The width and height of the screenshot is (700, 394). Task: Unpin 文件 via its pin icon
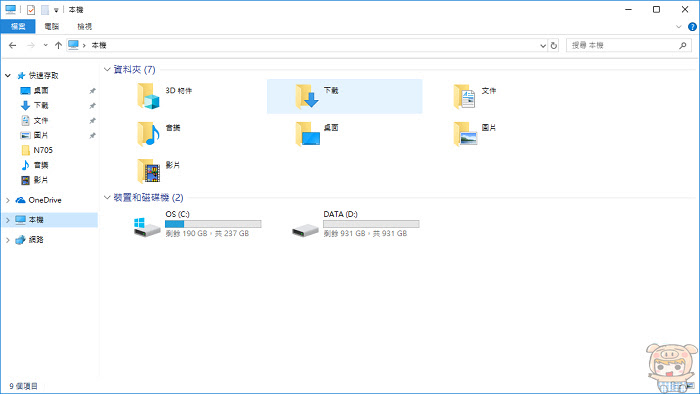pyautogui.click(x=92, y=121)
